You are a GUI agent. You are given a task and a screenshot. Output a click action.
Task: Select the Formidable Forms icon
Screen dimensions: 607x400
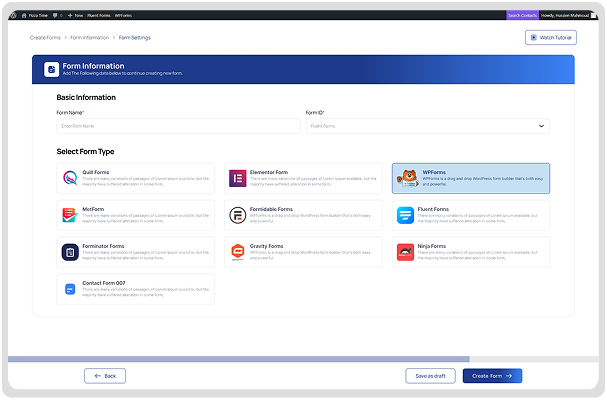point(237,215)
